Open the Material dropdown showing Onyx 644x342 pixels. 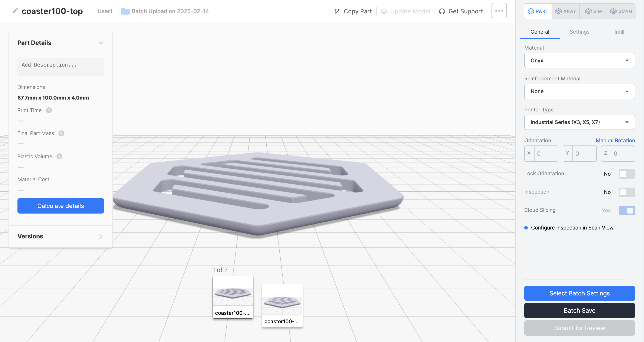coord(579,60)
